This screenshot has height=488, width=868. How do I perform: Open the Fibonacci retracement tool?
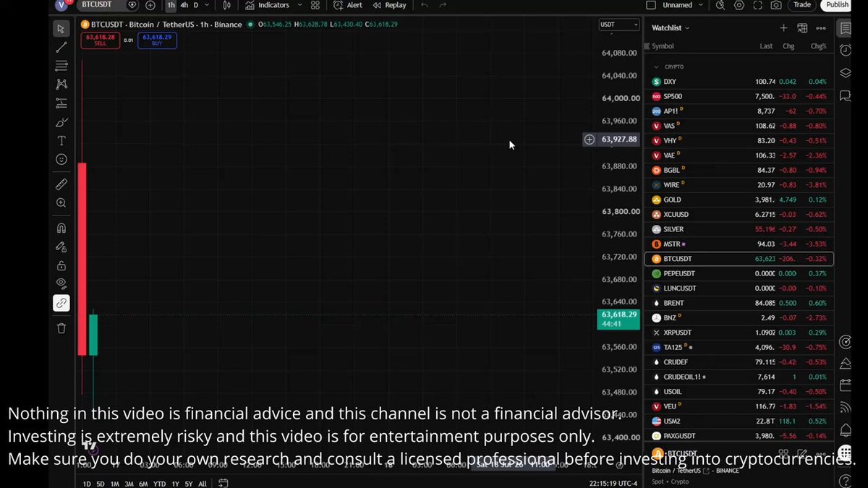tap(61, 66)
